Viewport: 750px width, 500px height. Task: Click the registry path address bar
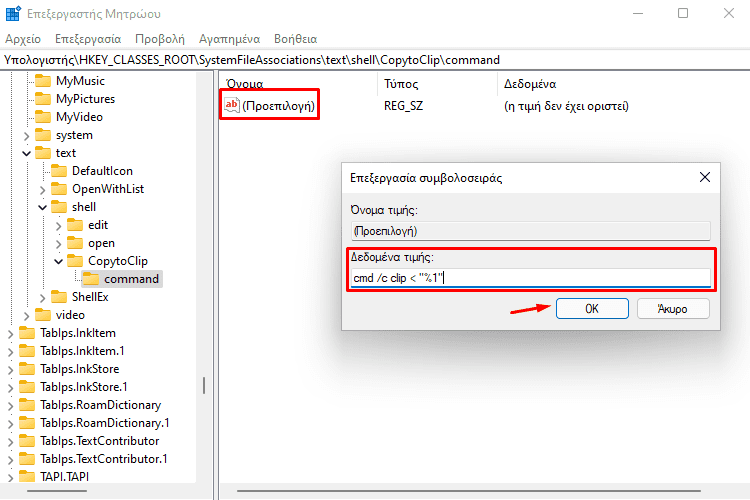coord(375,60)
